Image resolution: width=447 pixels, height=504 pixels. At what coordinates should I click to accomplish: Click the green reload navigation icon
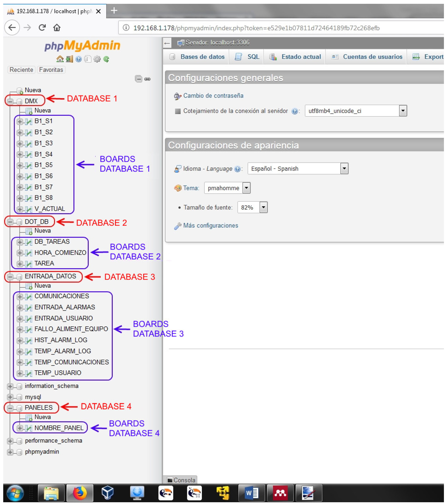[x=106, y=59]
